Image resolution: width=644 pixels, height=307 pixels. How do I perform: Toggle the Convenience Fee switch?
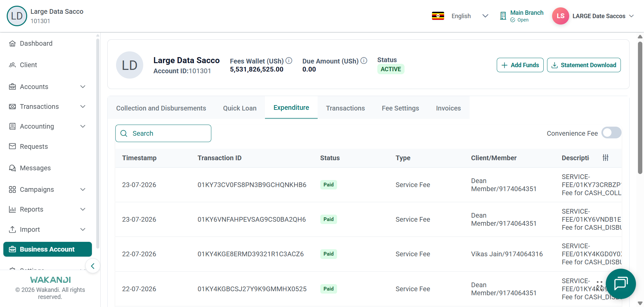click(611, 133)
